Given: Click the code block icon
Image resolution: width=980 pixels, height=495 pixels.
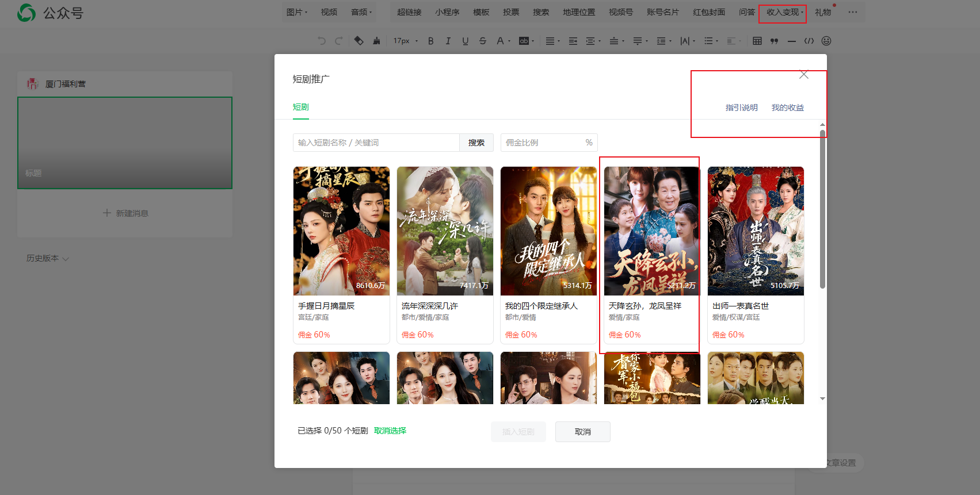Looking at the screenshot, I should pyautogui.click(x=809, y=41).
